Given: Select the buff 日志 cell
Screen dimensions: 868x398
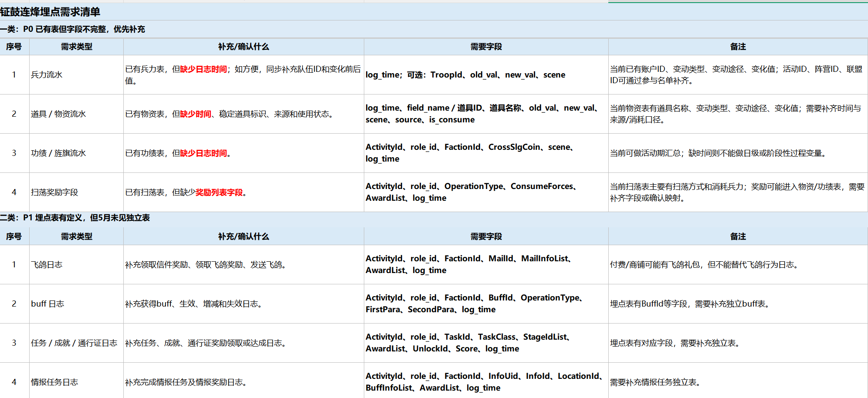Looking at the screenshot, I should coord(77,304).
